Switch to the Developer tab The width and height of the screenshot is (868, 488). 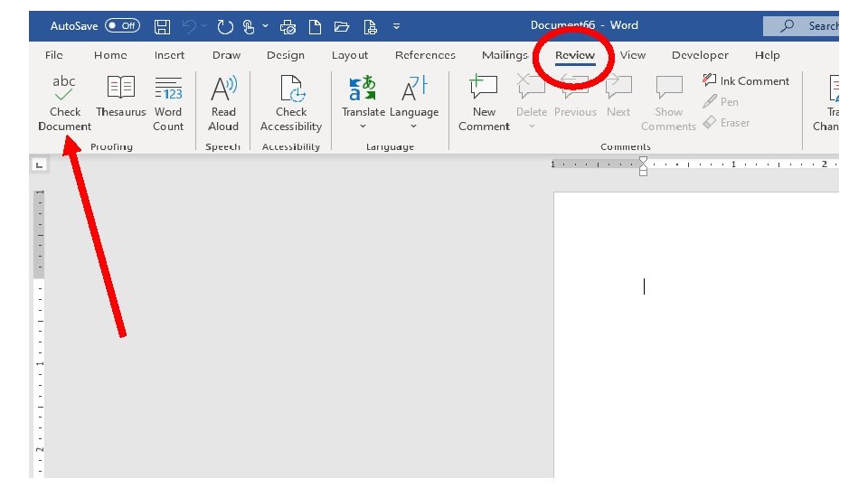coord(700,55)
